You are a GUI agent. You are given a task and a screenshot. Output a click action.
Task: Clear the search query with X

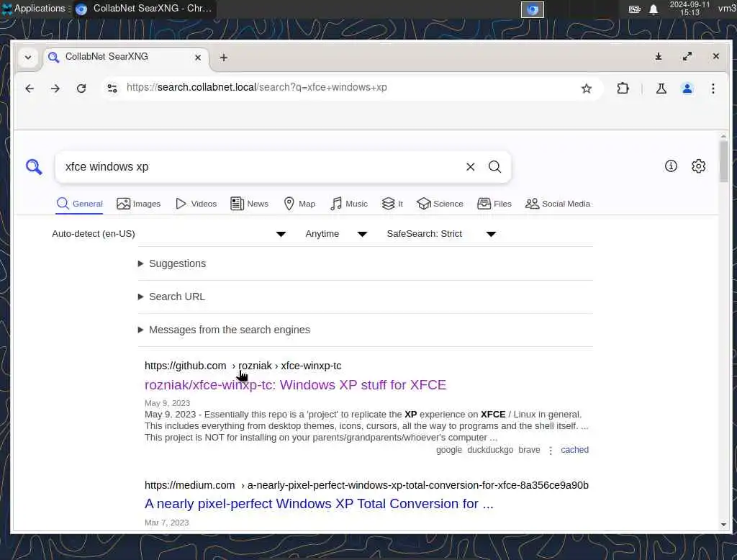(470, 166)
